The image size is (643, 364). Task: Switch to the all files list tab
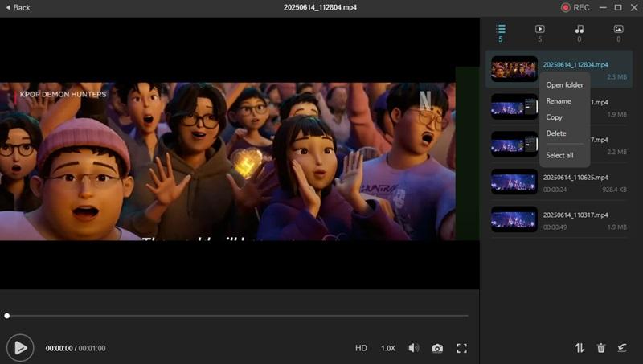501,32
